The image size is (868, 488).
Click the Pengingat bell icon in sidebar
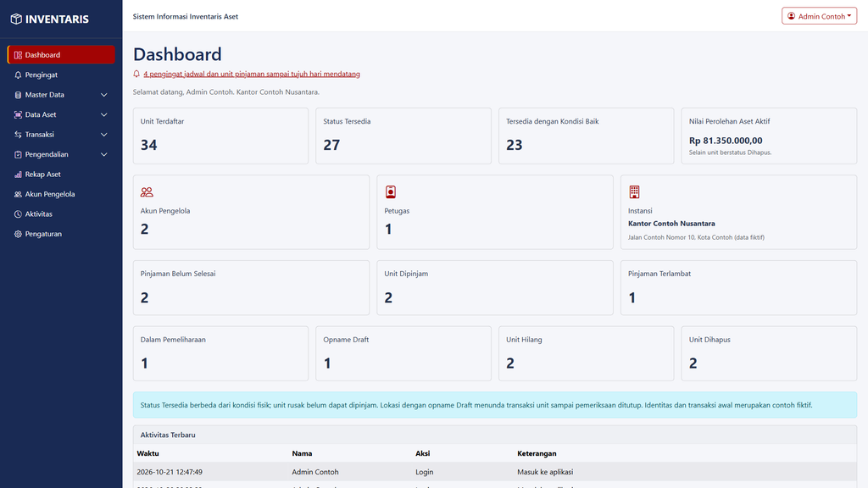coord(18,75)
